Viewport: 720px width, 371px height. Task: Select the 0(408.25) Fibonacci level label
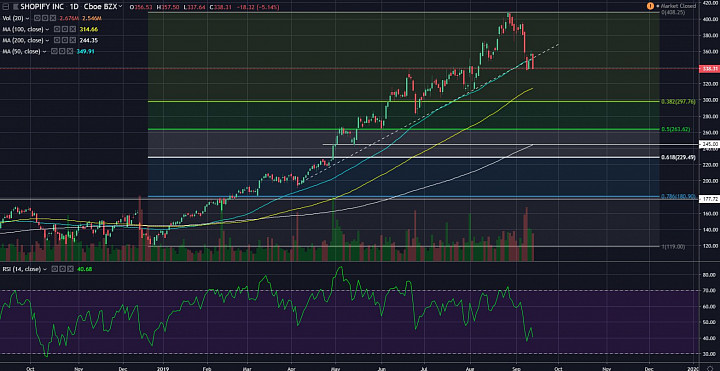[x=674, y=12]
